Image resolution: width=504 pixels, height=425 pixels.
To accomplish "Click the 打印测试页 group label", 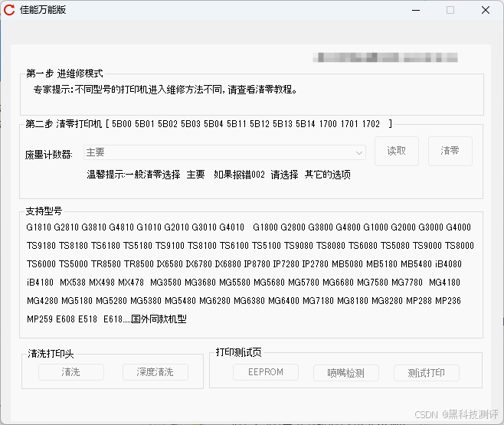I will (x=239, y=352).
